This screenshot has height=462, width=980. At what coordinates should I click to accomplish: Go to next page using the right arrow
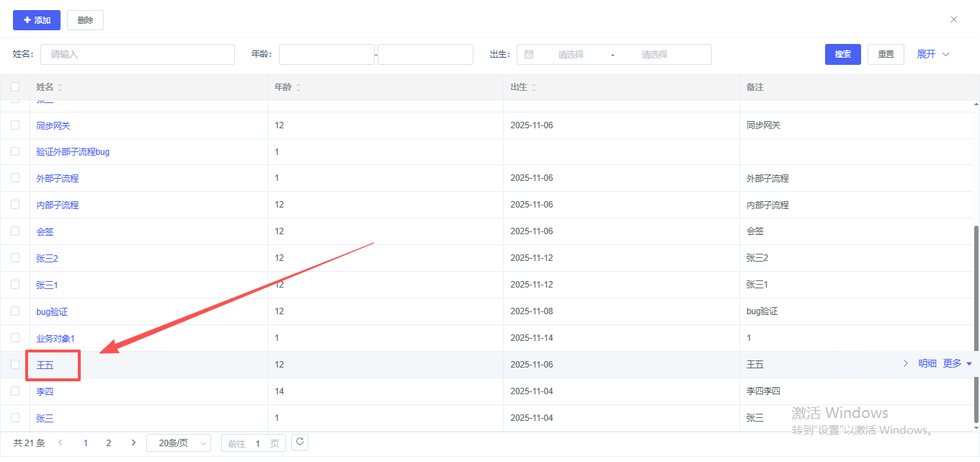(x=133, y=443)
